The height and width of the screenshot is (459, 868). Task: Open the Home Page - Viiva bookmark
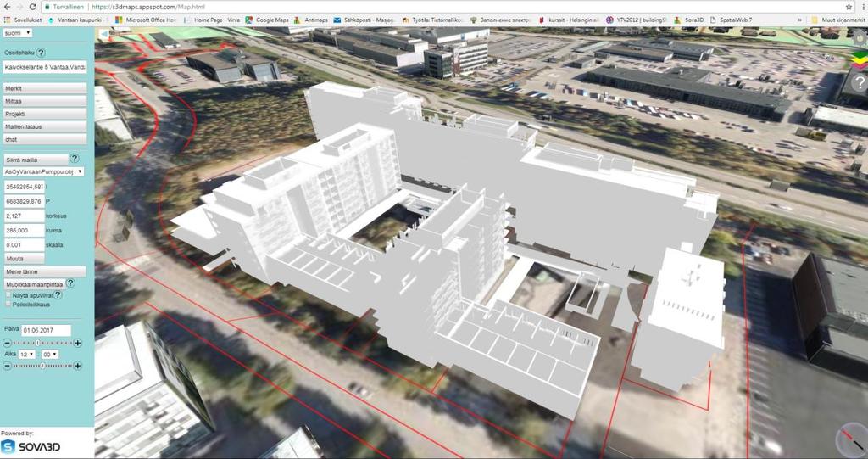(x=212, y=20)
